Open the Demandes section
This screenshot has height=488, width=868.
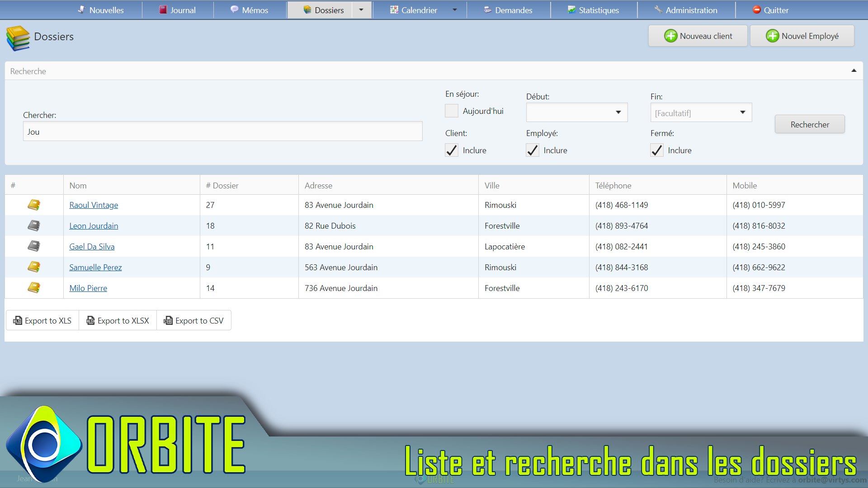coord(508,10)
